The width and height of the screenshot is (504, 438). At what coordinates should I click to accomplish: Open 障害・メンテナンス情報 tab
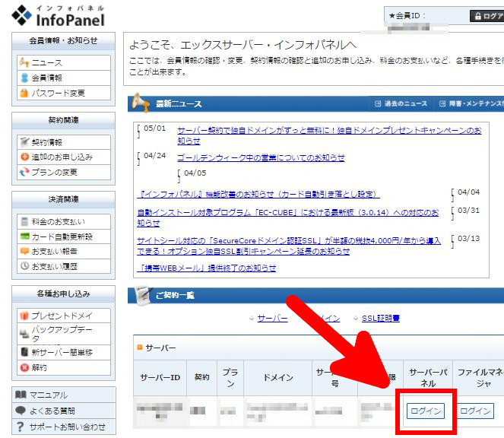pyautogui.click(x=472, y=103)
